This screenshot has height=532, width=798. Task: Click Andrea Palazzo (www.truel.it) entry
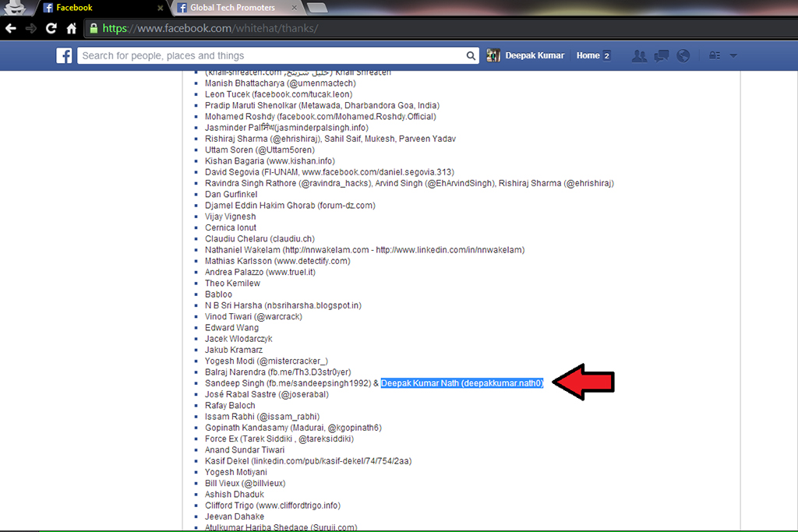260,272
